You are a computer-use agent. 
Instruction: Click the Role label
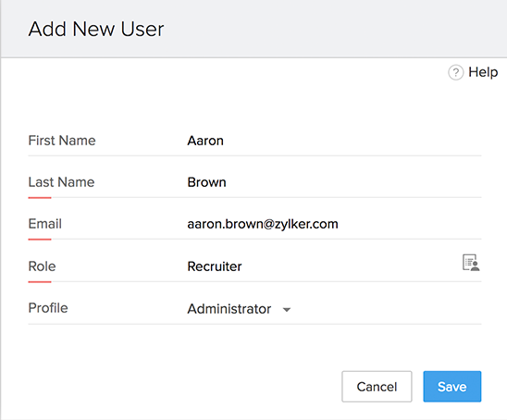coord(42,266)
